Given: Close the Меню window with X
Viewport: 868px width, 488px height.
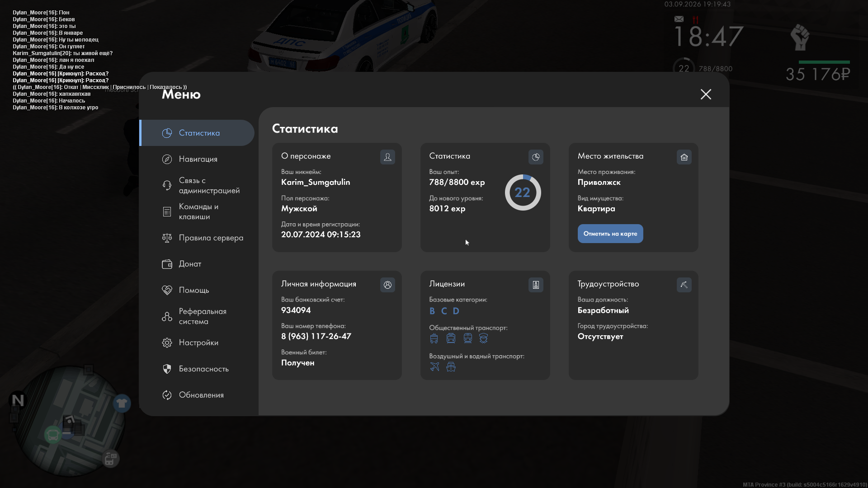Looking at the screenshot, I should [x=706, y=94].
